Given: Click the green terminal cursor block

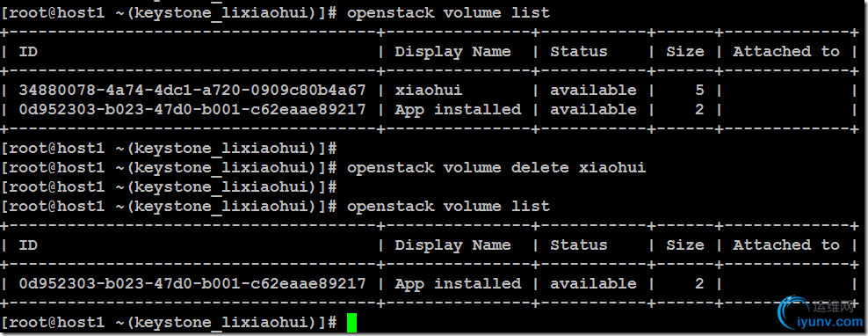Looking at the screenshot, I should (x=351, y=323).
